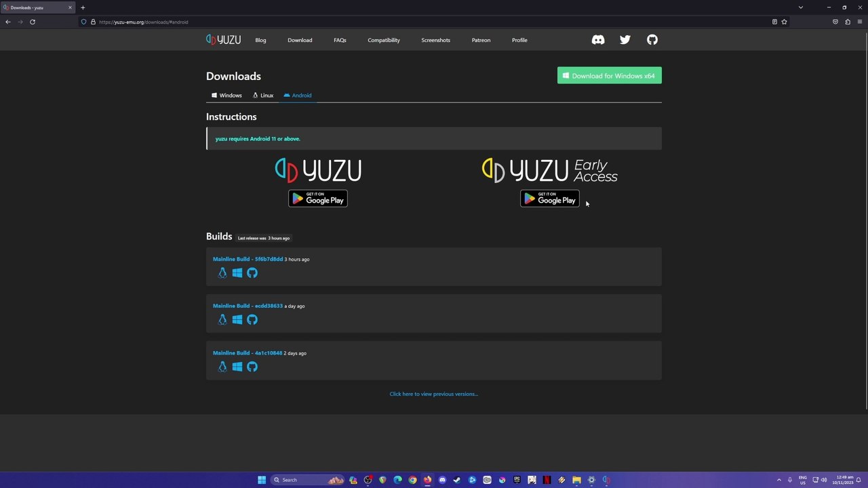
Task: Switch to the Linux downloads tab
Action: click(x=263, y=96)
